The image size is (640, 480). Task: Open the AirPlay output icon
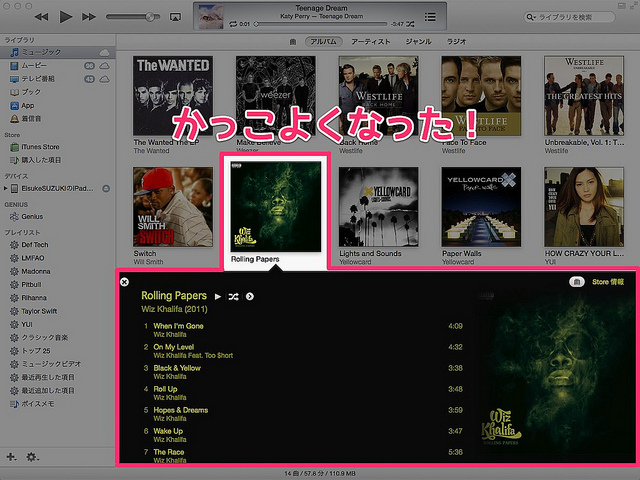point(175,17)
